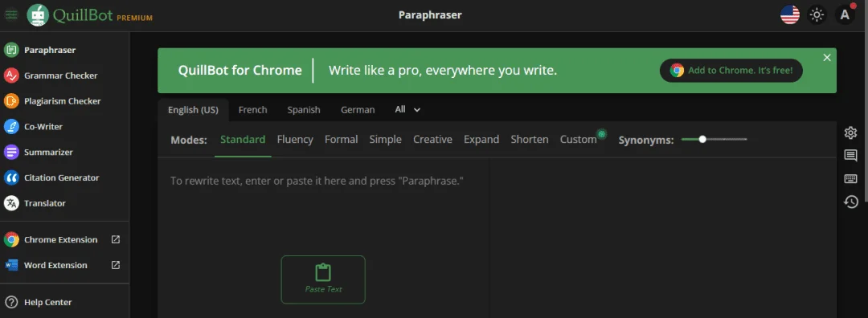Open external link icon beside Word Extension
868x318 pixels.
pyautogui.click(x=115, y=265)
